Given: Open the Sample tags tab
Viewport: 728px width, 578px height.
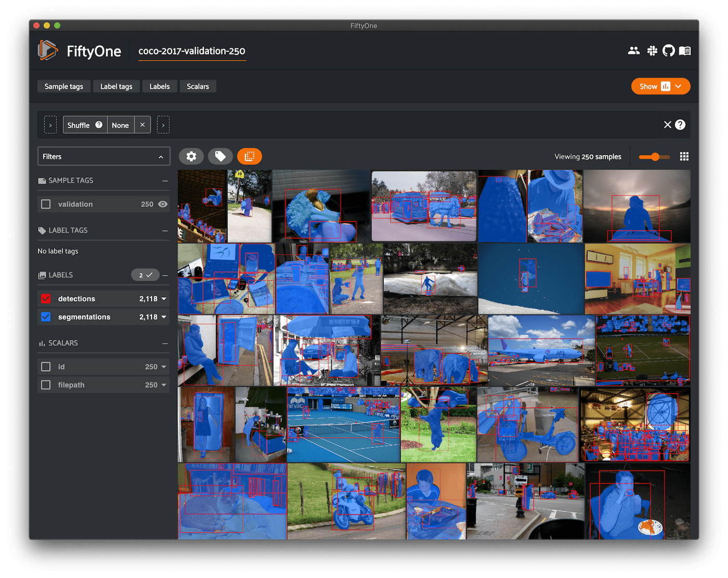Looking at the screenshot, I should coord(64,86).
